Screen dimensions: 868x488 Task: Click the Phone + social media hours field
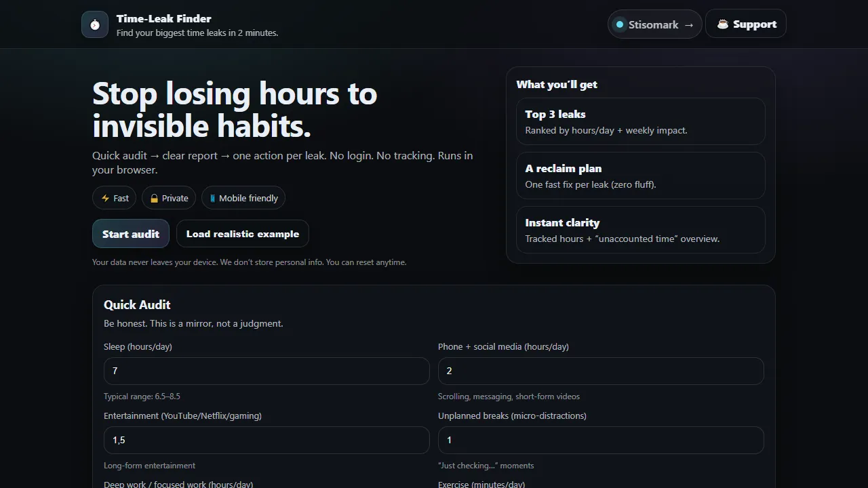coord(600,371)
